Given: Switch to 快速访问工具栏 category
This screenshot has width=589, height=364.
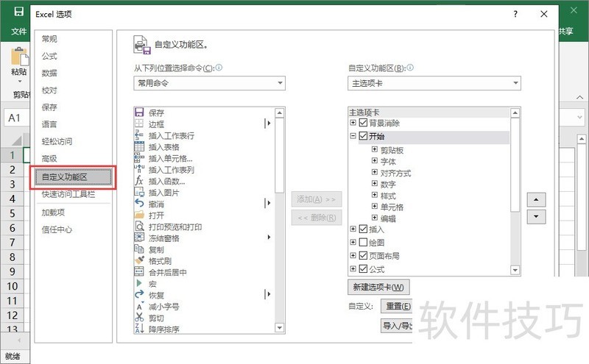Looking at the screenshot, I should coord(68,194).
